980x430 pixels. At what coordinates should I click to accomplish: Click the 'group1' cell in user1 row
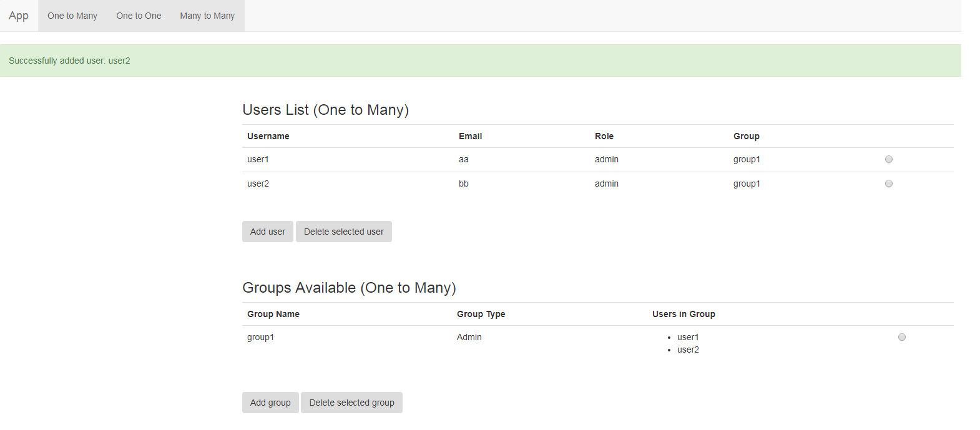click(x=747, y=159)
